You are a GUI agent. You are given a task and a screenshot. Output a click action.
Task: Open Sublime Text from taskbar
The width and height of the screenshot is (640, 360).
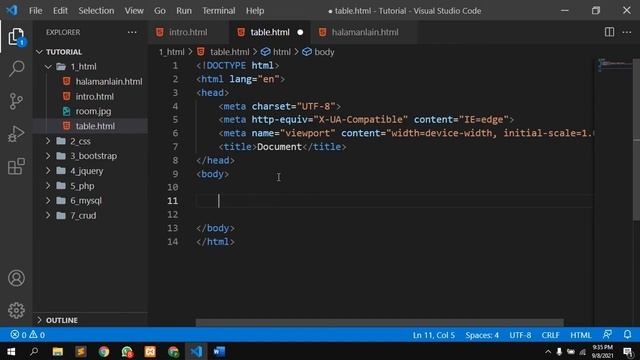pos(81,351)
